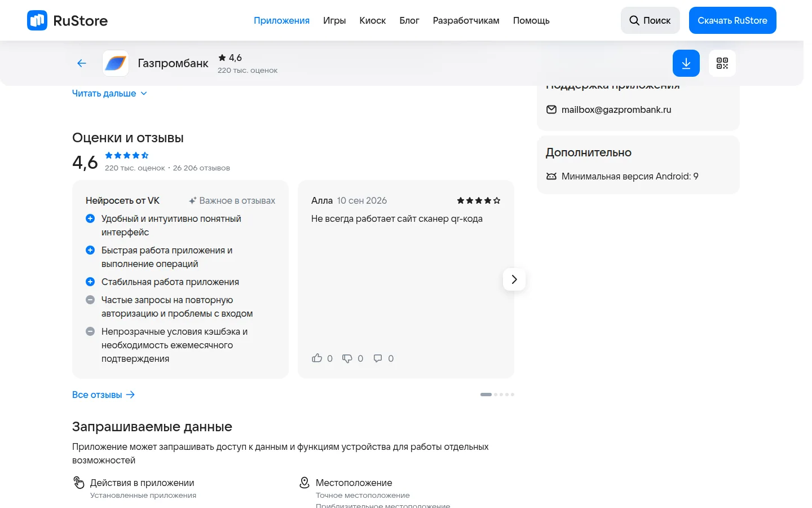Show next review with right chevron
The height and width of the screenshot is (508, 812).
[x=514, y=279]
